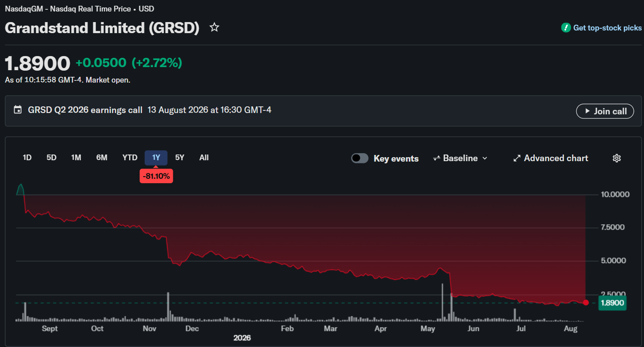Join the Q2 2026 earnings call
The height and width of the screenshot is (347, 644).
(x=605, y=111)
